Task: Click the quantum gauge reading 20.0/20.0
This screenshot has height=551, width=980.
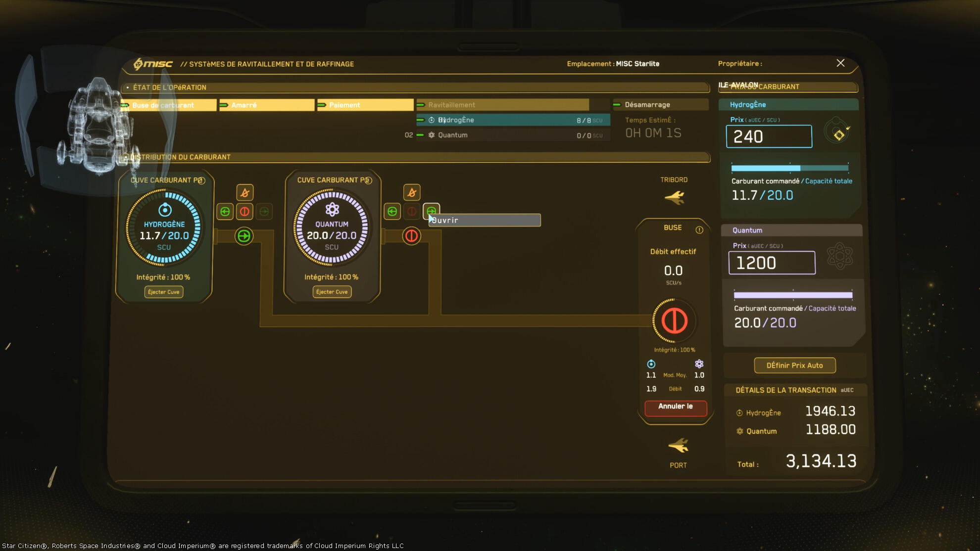Action: [332, 236]
